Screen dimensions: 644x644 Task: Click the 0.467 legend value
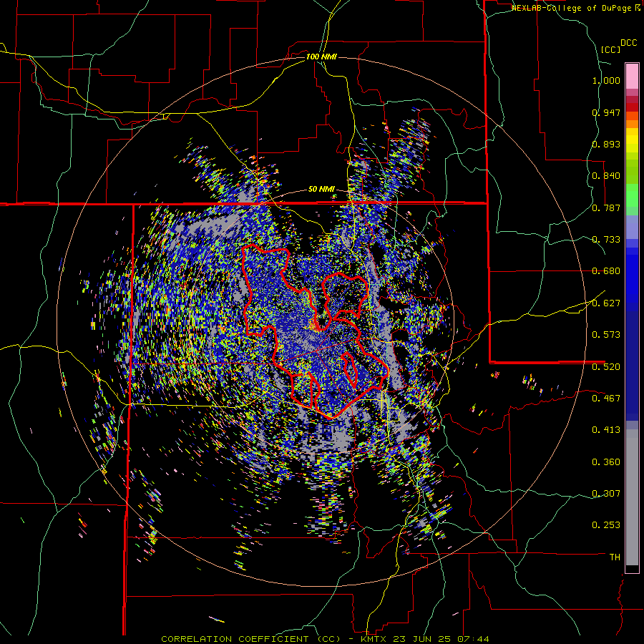coord(606,398)
